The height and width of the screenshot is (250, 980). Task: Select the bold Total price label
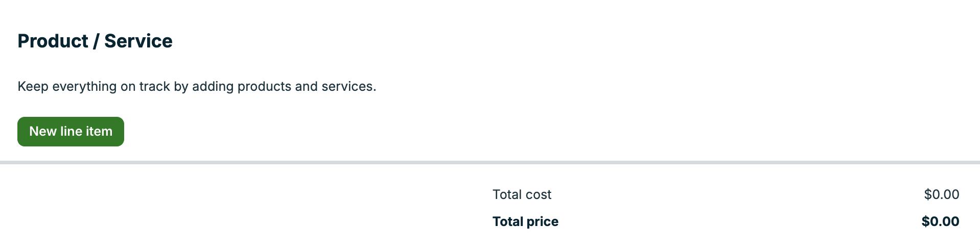click(x=525, y=221)
